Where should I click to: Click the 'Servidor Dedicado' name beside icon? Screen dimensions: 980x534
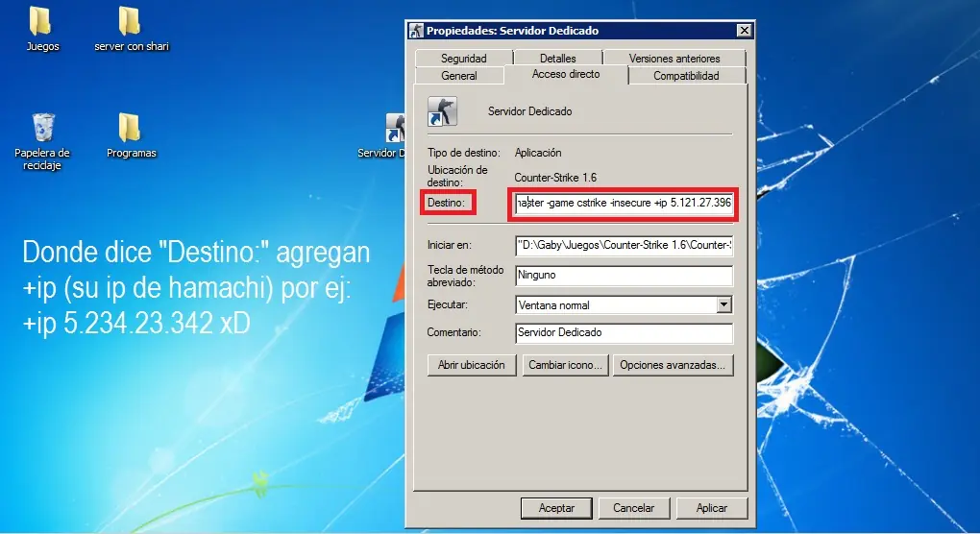click(529, 111)
